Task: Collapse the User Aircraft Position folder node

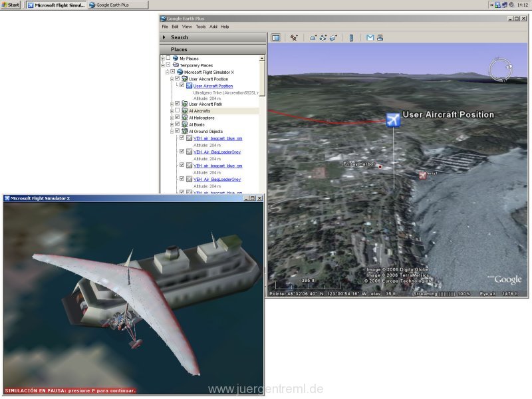Action: click(x=172, y=78)
